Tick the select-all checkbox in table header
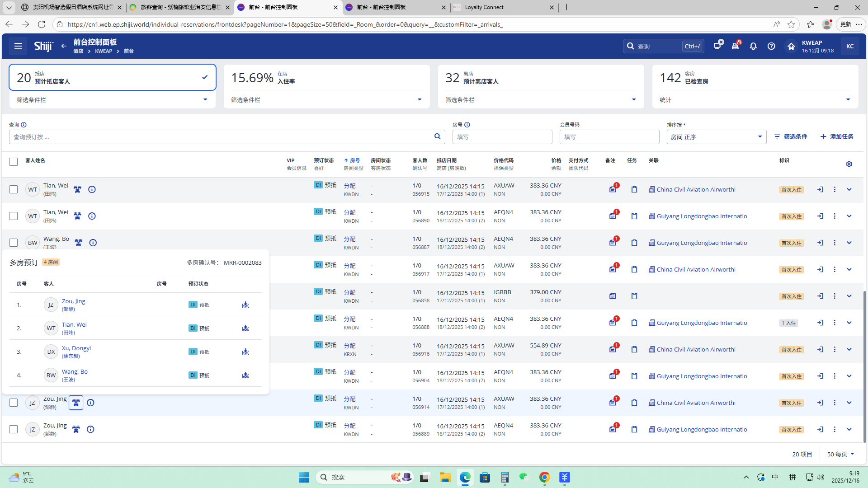Viewport: 868px width, 488px height. pyautogui.click(x=14, y=162)
